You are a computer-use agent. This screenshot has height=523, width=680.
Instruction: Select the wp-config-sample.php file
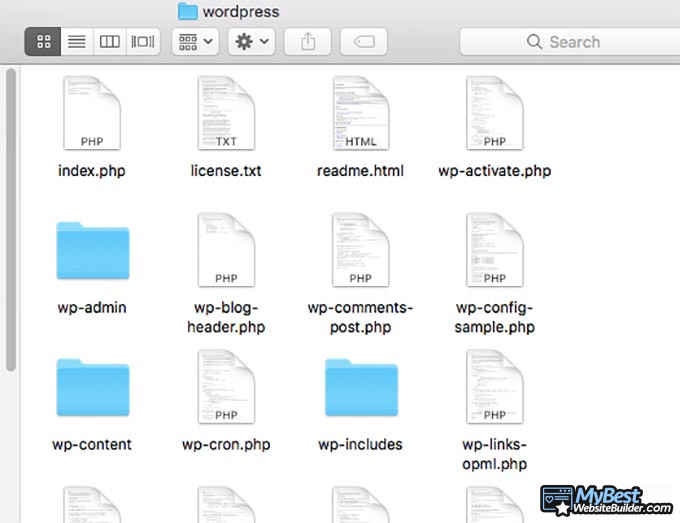(494, 252)
